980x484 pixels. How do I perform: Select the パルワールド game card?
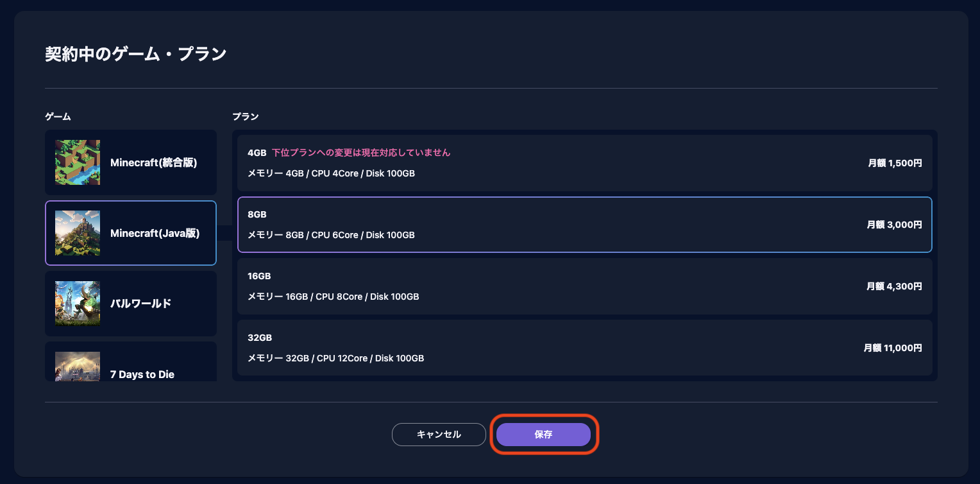pos(131,303)
